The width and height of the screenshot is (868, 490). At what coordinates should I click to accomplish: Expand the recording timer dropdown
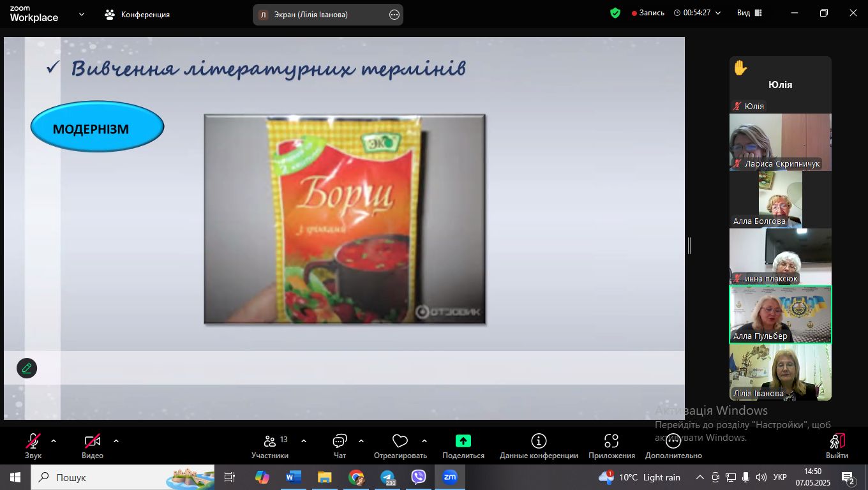click(718, 13)
